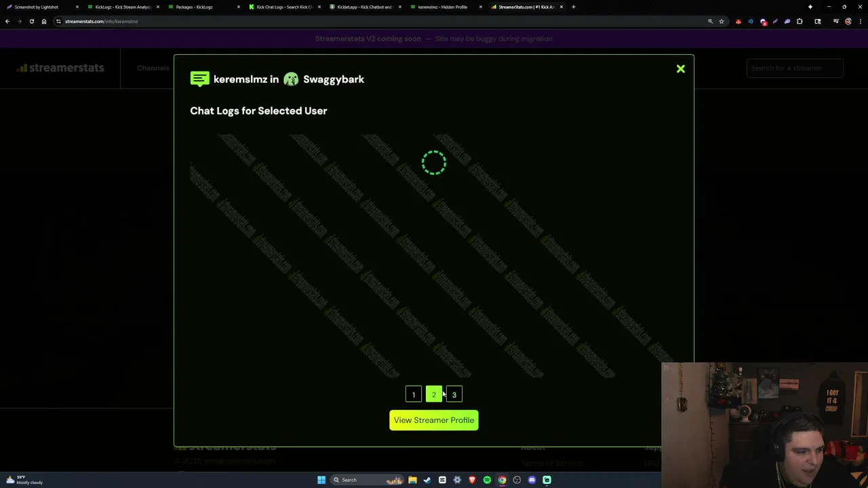The height and width of the screenshot is (488, 868).
Task: Click the green chat message icon beside keremslmz
Action: pos(199,79)
